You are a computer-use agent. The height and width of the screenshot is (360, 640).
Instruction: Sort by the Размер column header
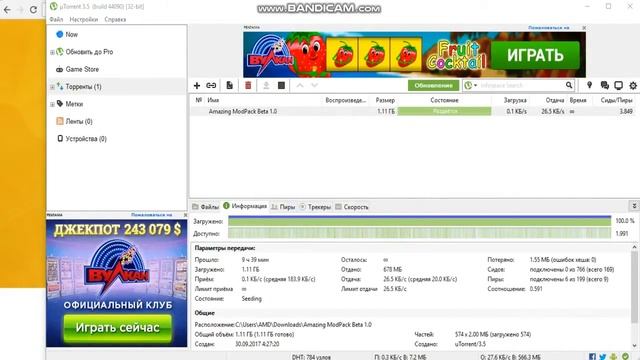pyautogui.click(x=385, y=100)
